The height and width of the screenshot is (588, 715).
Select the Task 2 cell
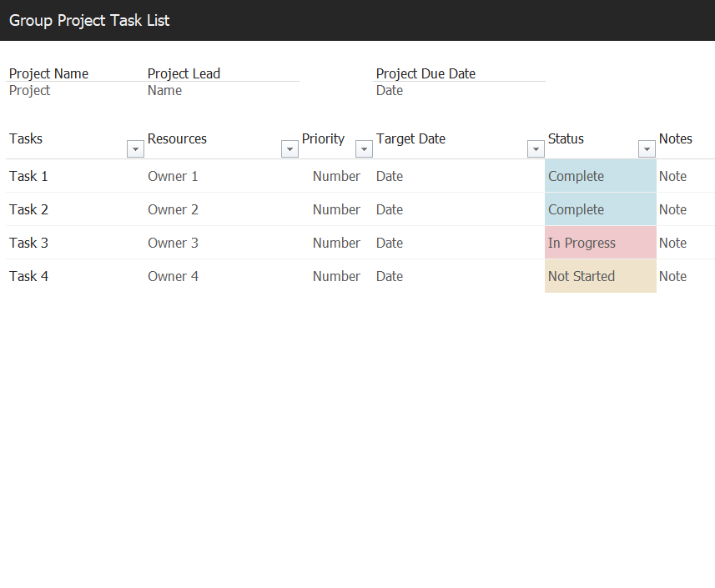(x=75, y=209)
